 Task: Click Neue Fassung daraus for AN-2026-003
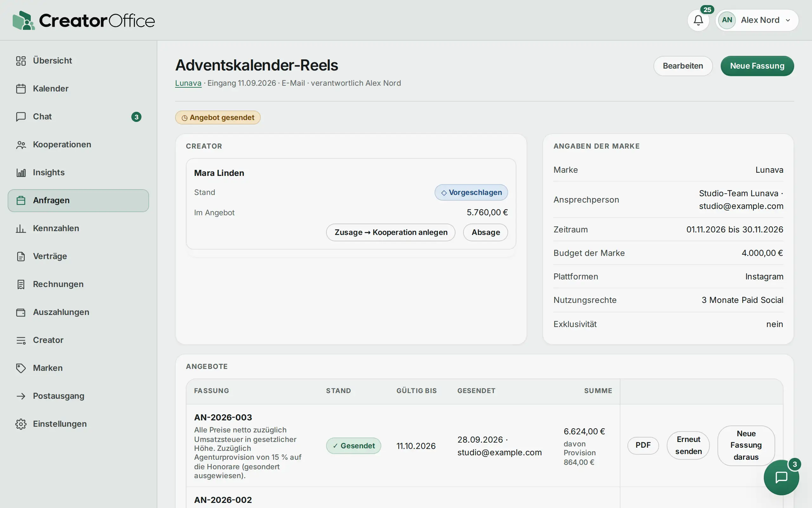tap(746, 445)
